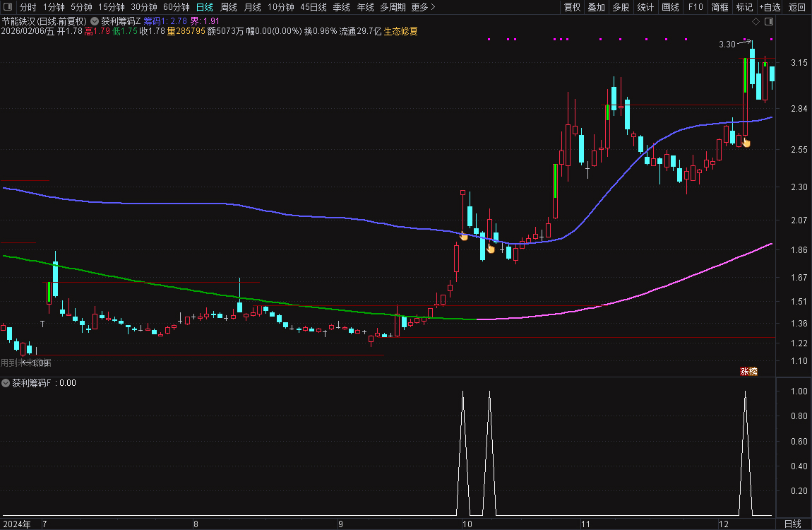Expand the 更多 period list
The width and height of the screenshot is (812, 530).
pos(423,7)
